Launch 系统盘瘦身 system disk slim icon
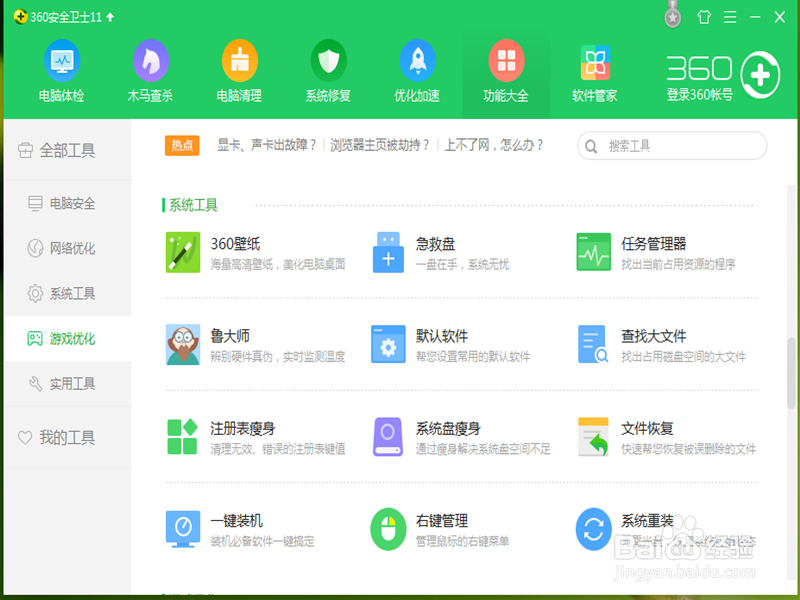 point(388,437)
